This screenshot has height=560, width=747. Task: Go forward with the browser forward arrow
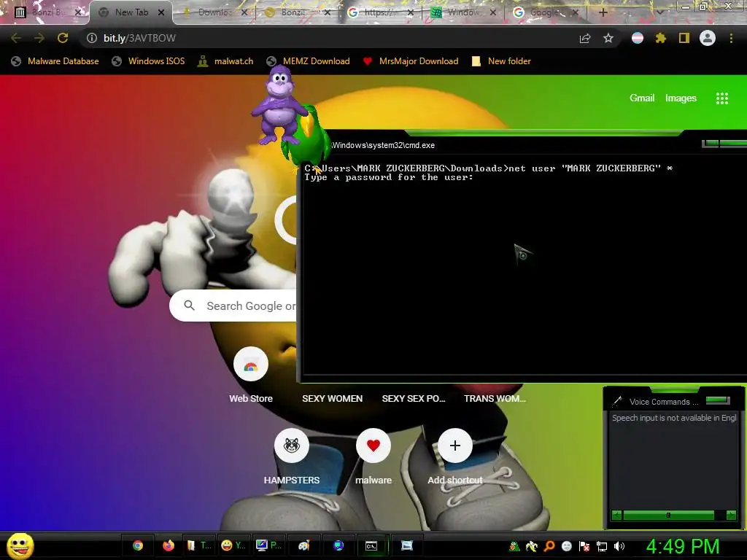[x=39, y=38]
